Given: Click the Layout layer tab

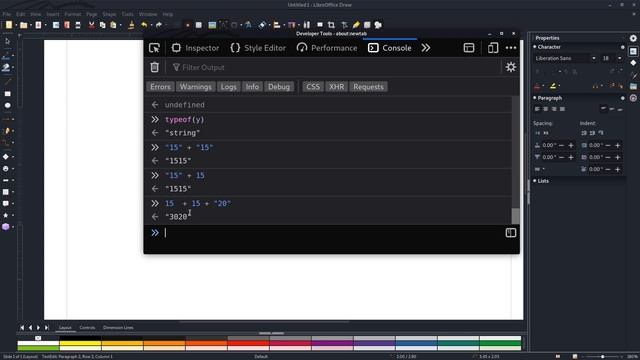Looking at the screenshot, I should click(65, 327).
